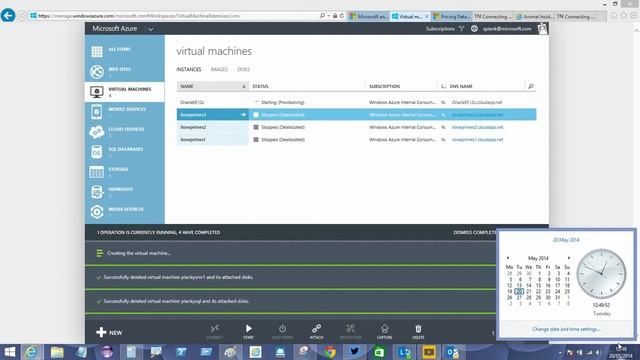Open Storage in the sidebar
Screen dimensions: 640x360
pyautogui.click(x=124, y=171)
